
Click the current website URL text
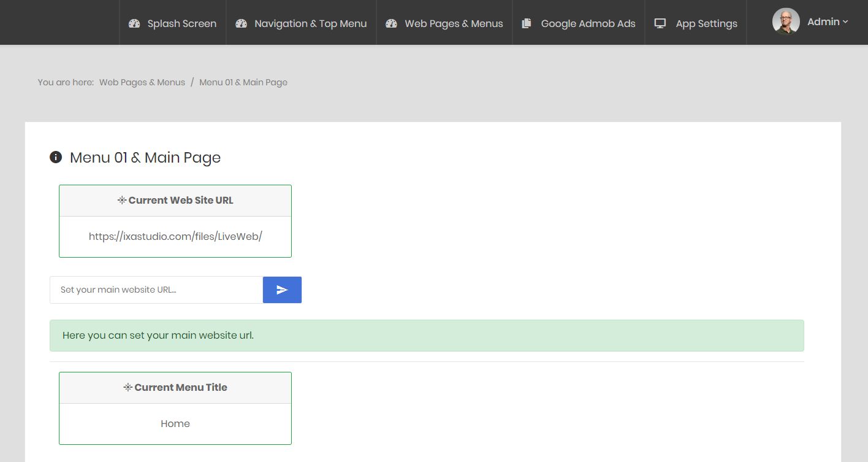[x=175, y=236]
